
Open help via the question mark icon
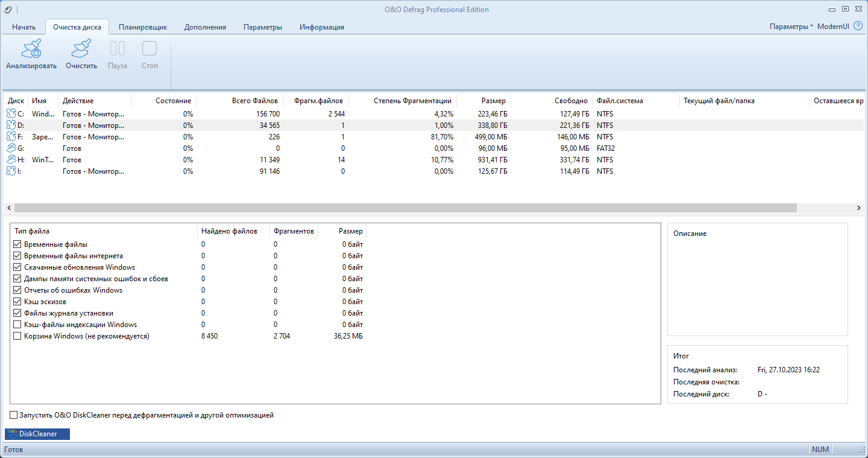(x=858, y=27)
